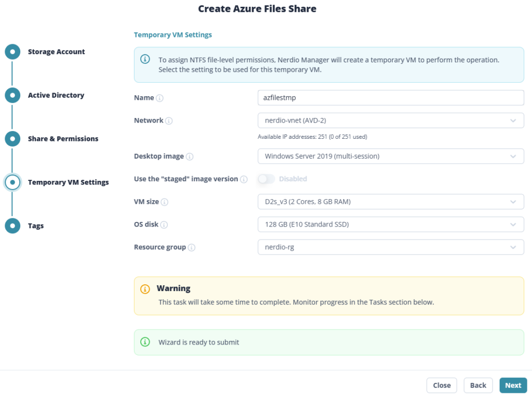The width and height of the screenshot is (532, 396).
Task: Click the info icon next to OS disk
Action: click(164, 225)
